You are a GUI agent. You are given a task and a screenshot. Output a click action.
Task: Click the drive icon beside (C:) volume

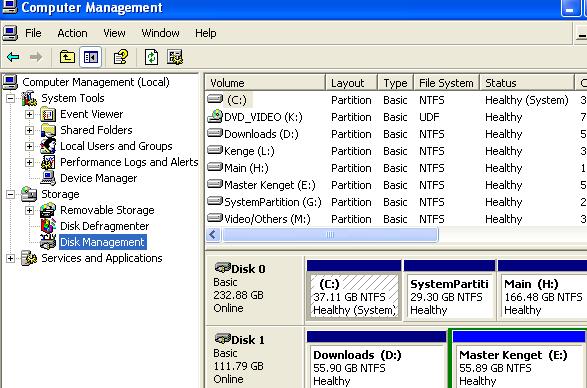pyautogui.click(x=215, y=99)
